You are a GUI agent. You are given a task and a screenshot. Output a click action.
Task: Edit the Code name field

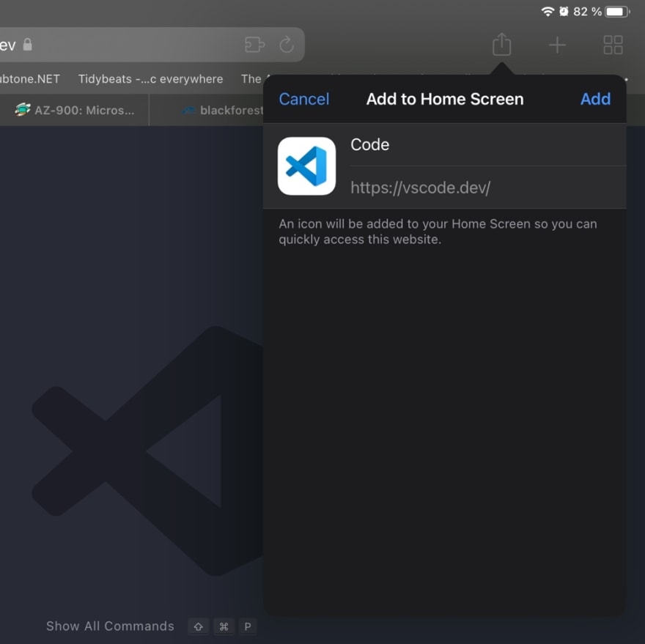(x=488, y=145)
